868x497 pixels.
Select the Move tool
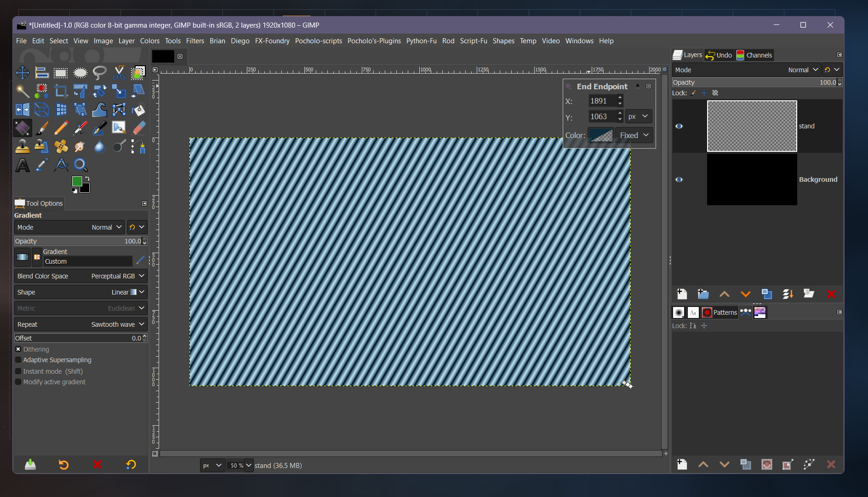tap(22, 73)
